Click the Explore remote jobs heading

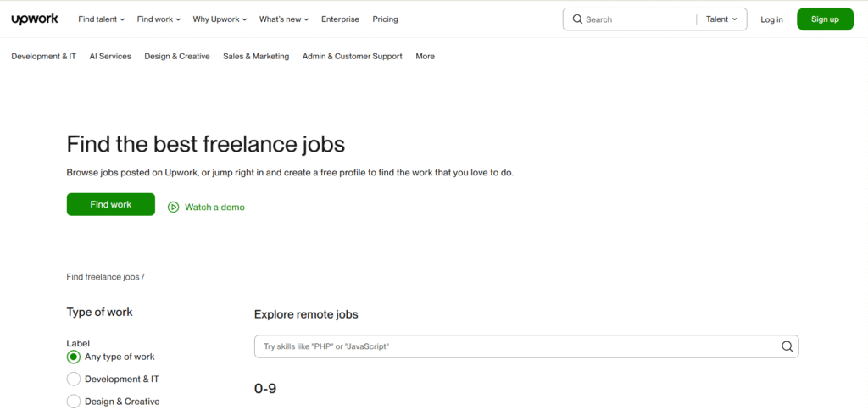[306, 314]
